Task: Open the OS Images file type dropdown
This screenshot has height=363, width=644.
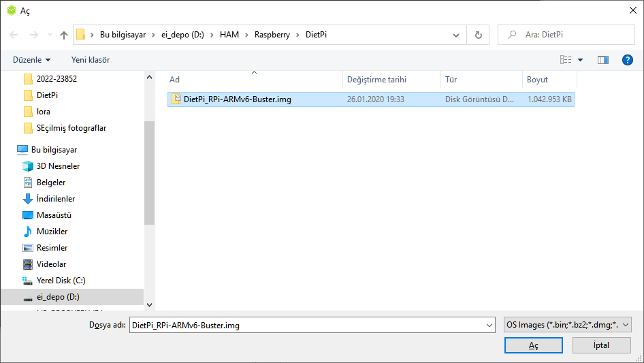Action: tap(568, 325)
